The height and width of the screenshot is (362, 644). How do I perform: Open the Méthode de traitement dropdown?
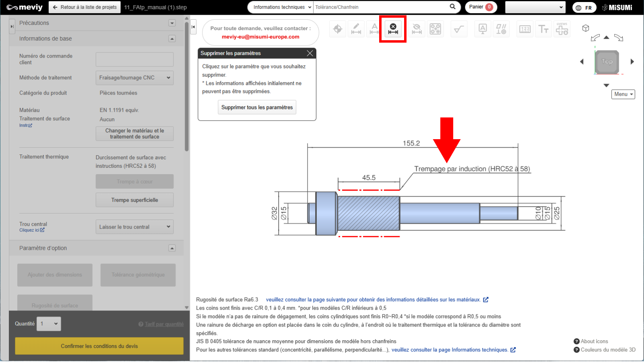click(x=134, y=78)
